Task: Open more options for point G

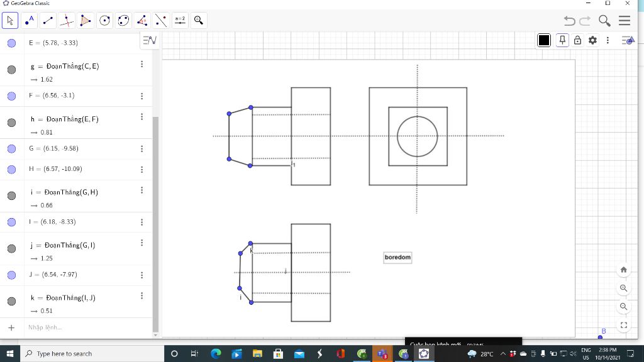Action: pos(142,148)
